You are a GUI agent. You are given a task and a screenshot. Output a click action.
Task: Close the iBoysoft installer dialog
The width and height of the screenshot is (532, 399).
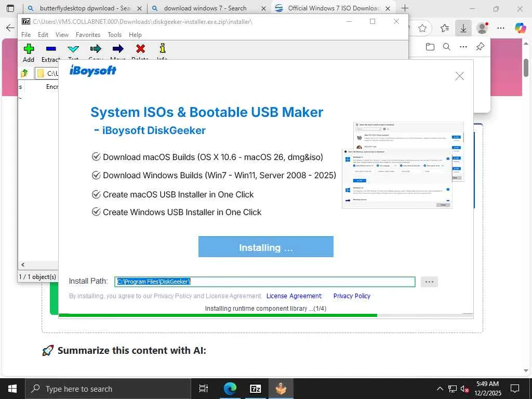(x=459, y=76)
